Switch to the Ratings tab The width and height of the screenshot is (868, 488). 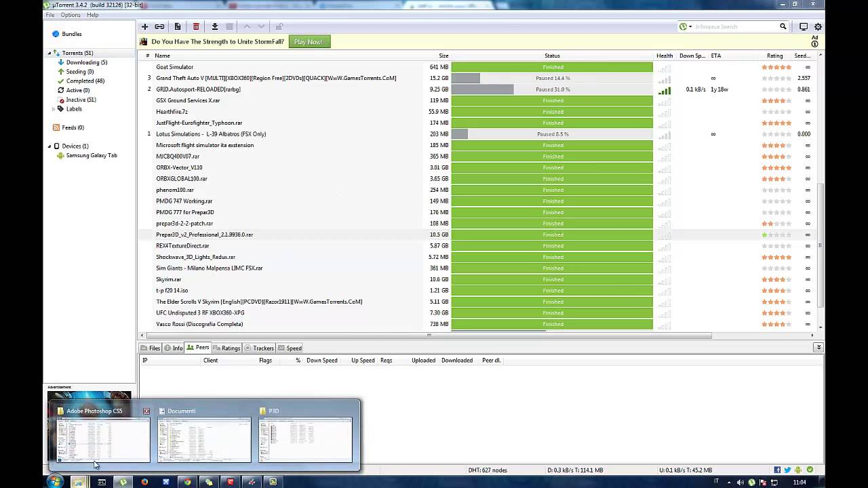pyautogui.click(x=226, y=348)
